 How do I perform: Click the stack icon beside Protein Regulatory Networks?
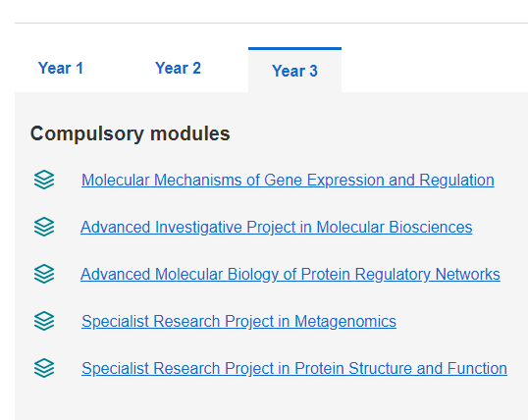click(x=44, y=274)
